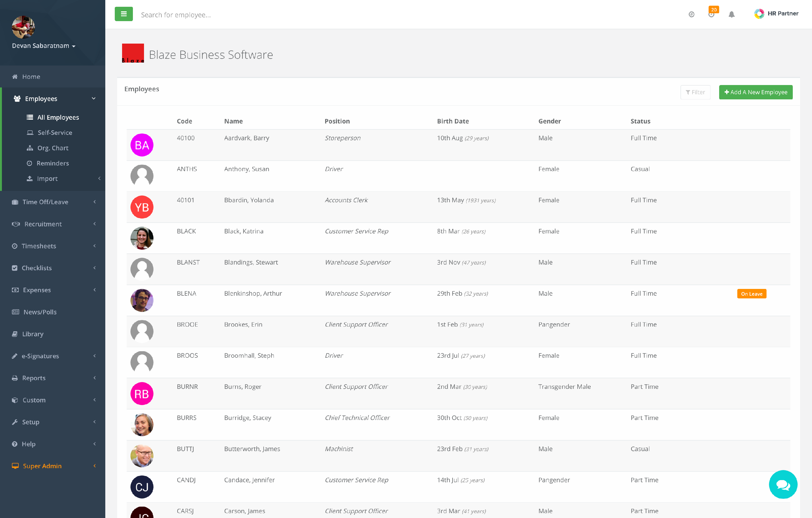Click the HR Partner logo
This screenshot has height=518, width=812.
[x=776, y=14]
